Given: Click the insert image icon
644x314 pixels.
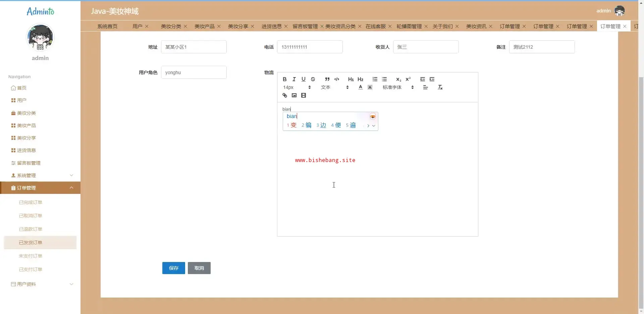Looking at the screenshot, I should tap(294, 95).
